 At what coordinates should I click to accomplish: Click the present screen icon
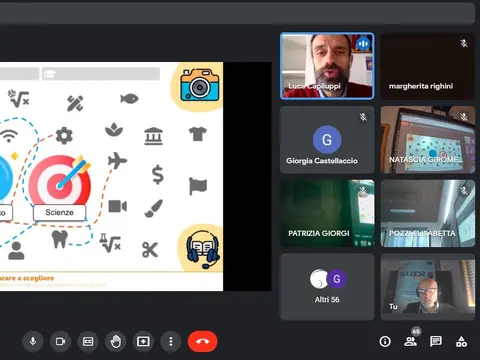(x=143, y=341)
